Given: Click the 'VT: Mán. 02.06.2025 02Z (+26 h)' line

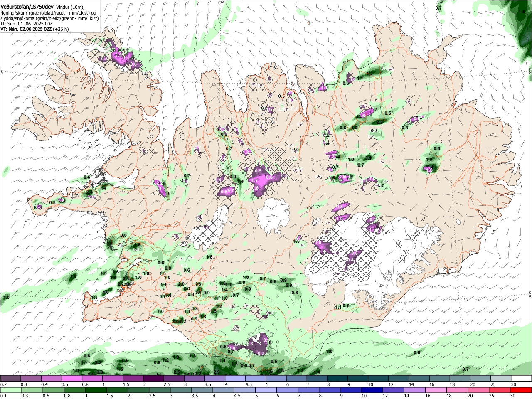Looking at the screenshot, I should click(x=34, y=29).
